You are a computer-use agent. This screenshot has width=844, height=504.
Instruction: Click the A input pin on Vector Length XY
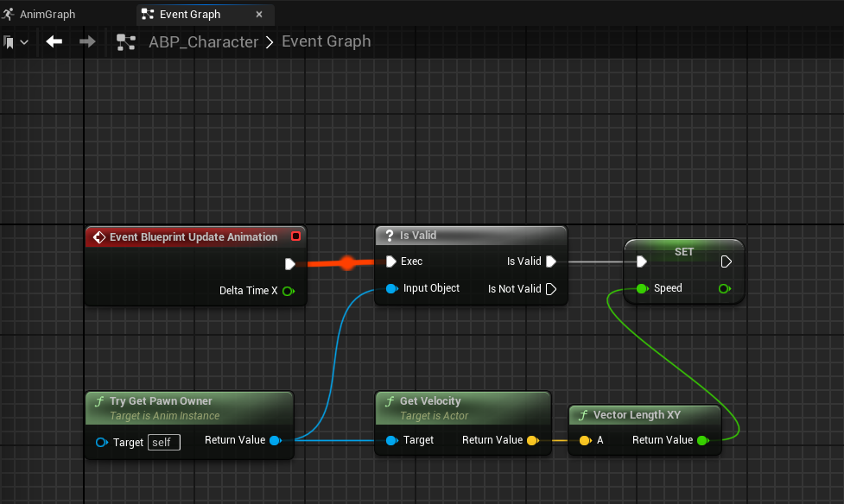point(585,440)
